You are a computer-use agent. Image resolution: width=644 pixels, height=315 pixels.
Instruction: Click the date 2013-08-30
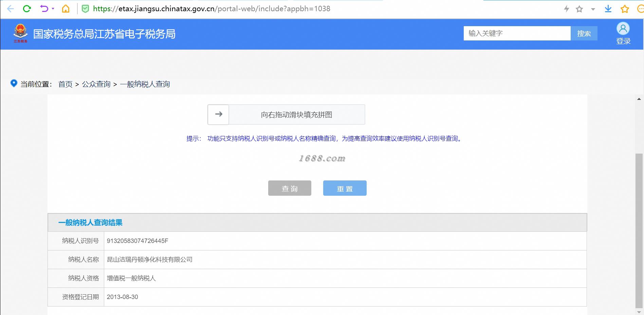[x=123, y=297]
